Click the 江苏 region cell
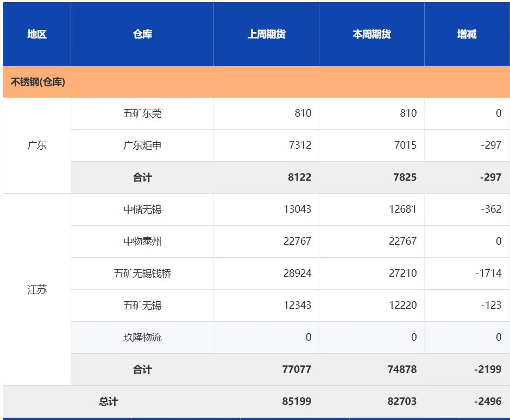Image resolution: width=510 pixels, height=420 pixels. 37,289
